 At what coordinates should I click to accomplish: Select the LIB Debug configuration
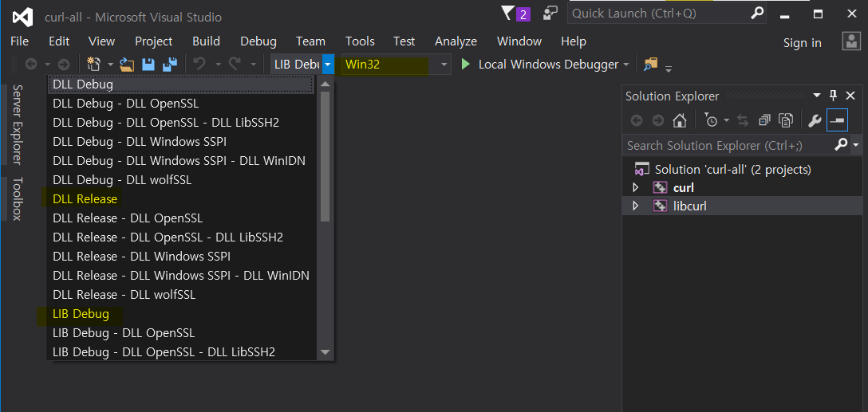click(x=182, y=314)
